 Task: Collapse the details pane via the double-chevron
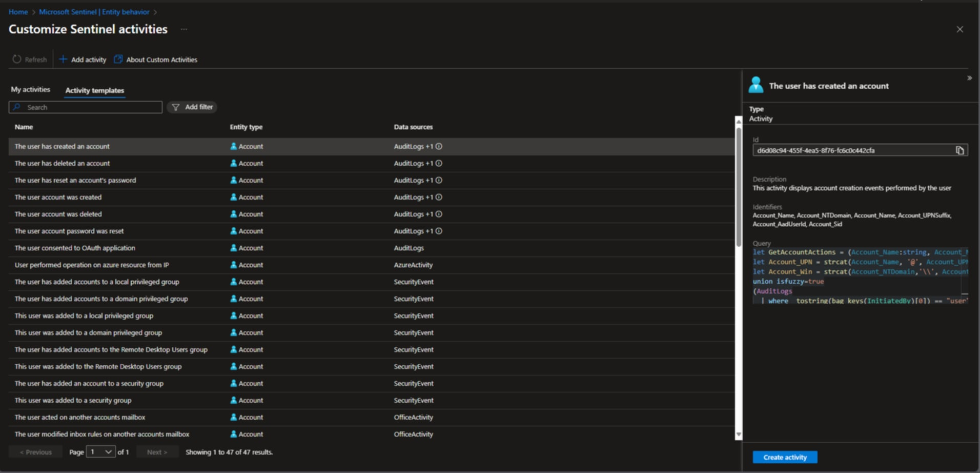click(970, 77)
